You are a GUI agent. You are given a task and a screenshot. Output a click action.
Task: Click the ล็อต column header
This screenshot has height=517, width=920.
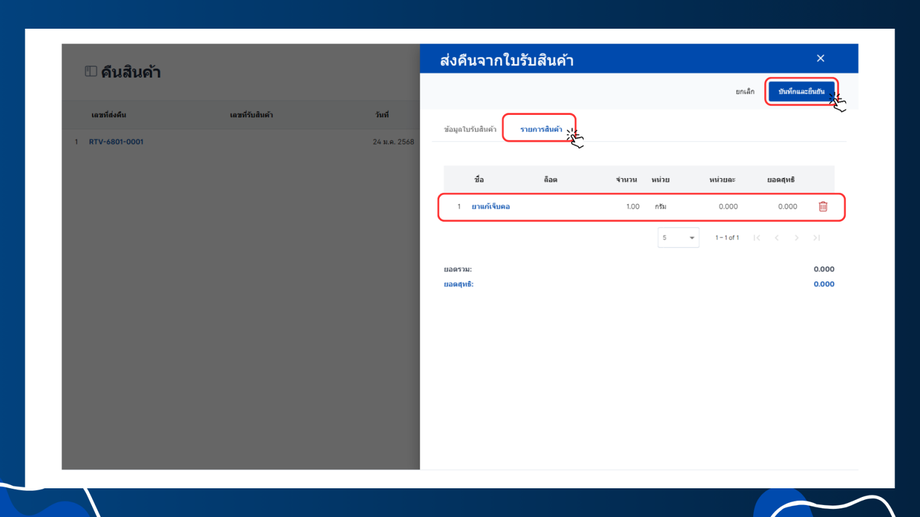pos(550,180)
